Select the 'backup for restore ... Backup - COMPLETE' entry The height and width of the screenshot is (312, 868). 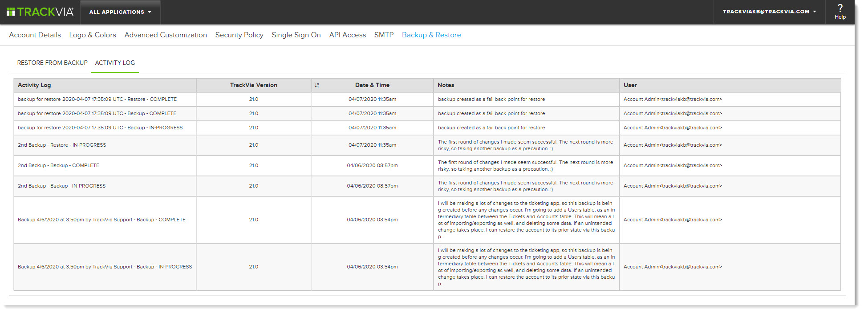point(97,114)
